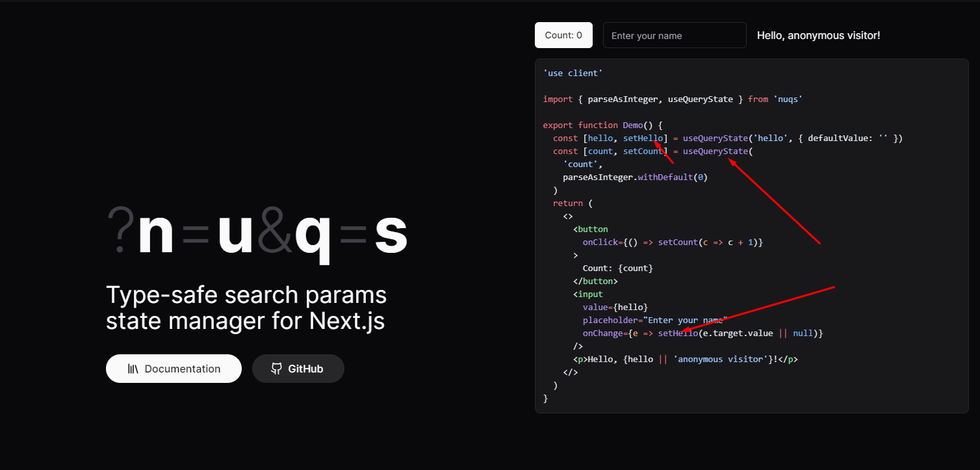Screen dimensions: 980x470
Task: Click the onClick setCount code line
Action: [673, 242]
